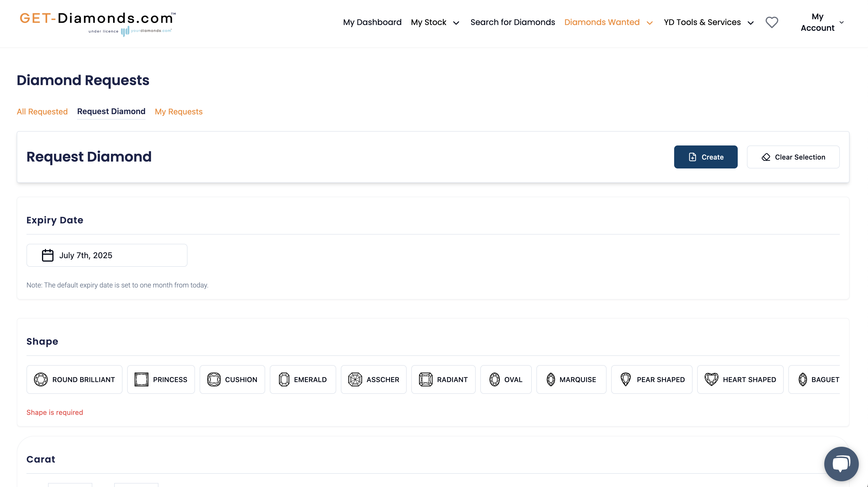868x487 pixels.
Task: Click the Shape is required error text
Action: (55, 412)
